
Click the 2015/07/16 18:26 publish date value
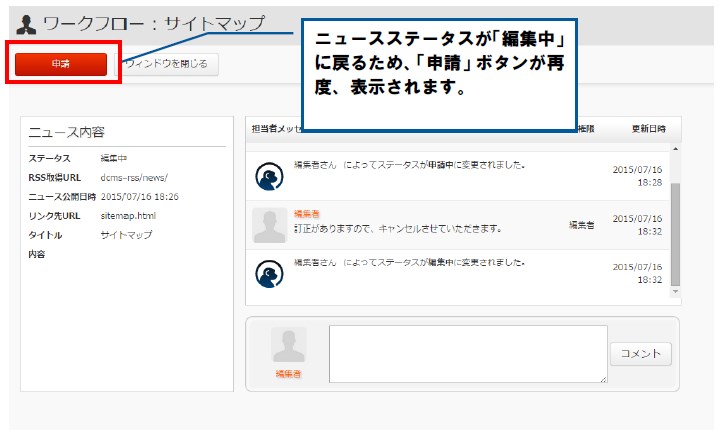pos(139,197)
